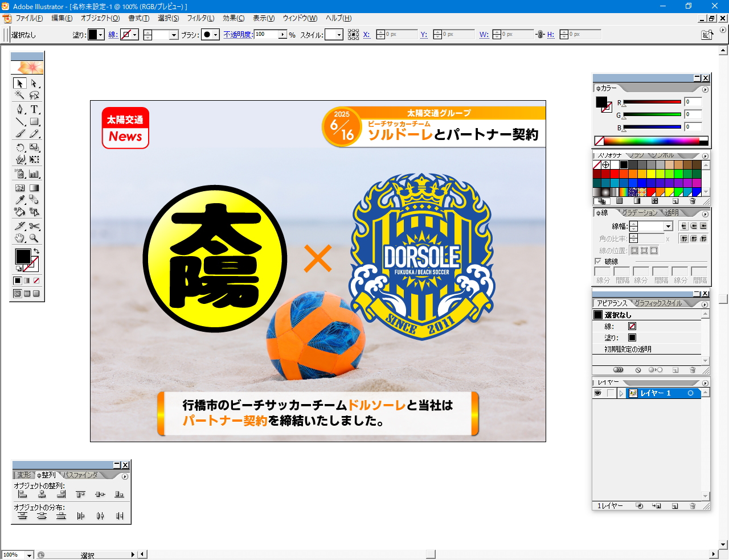Screen dimensions: 729x560
Task: Choose the Rectangle tool
Action: (x=34, y=121)
